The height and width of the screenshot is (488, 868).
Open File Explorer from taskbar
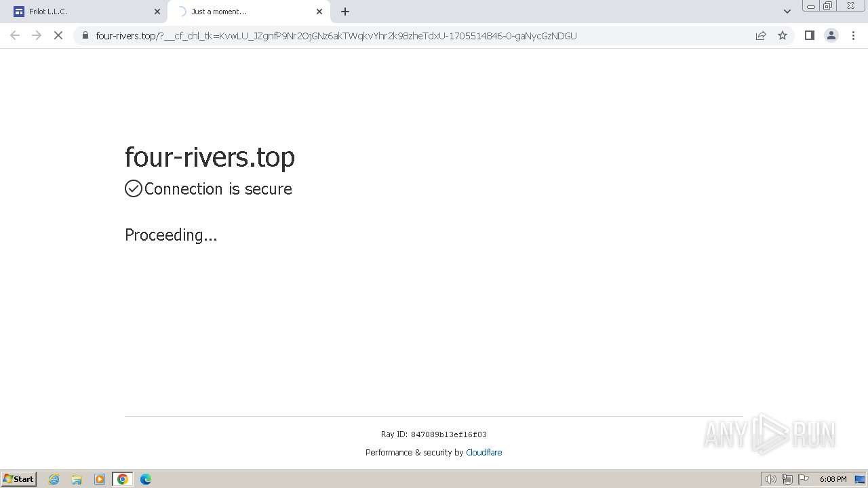point(77,479)
